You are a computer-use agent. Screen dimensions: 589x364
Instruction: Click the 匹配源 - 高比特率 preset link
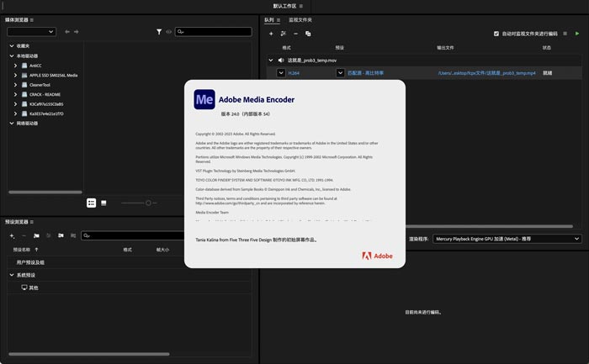365,73
